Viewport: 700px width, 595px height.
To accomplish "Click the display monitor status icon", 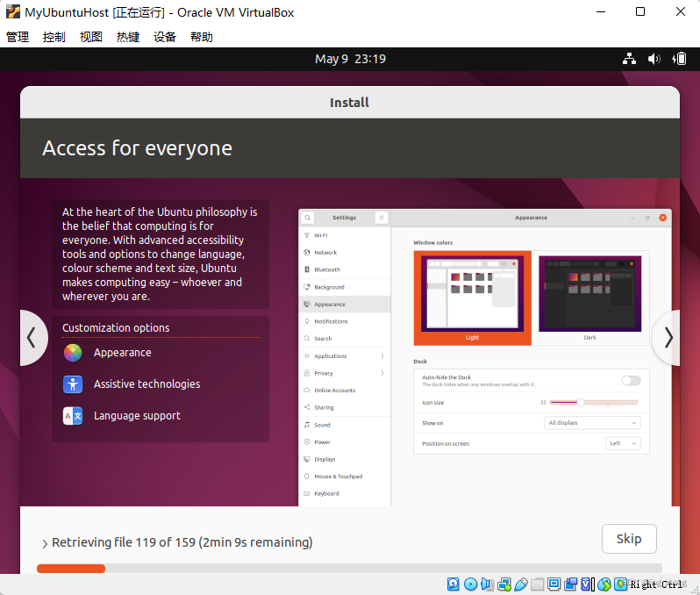I will [x=554, y=584].
